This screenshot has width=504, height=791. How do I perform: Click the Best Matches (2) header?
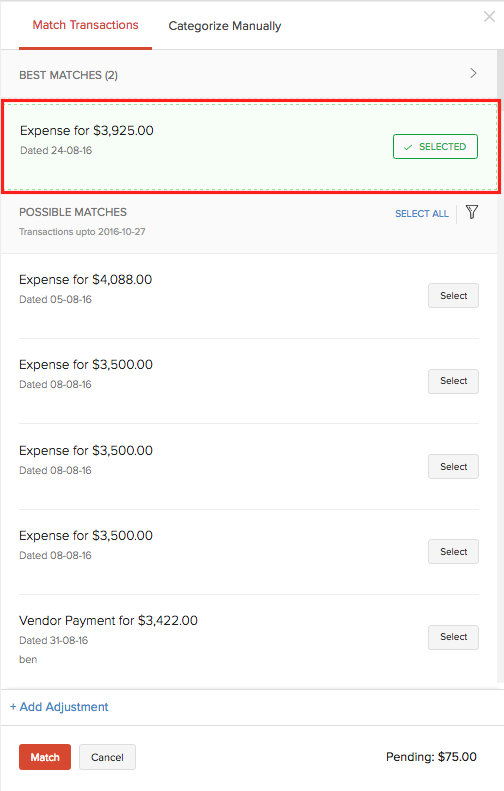click(x=69, y=75)
